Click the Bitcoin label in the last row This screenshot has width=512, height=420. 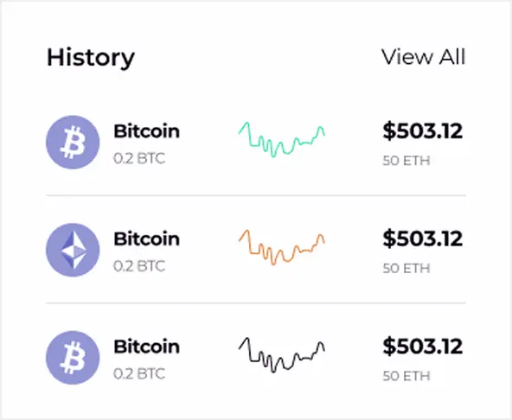[x=147, y=347]
